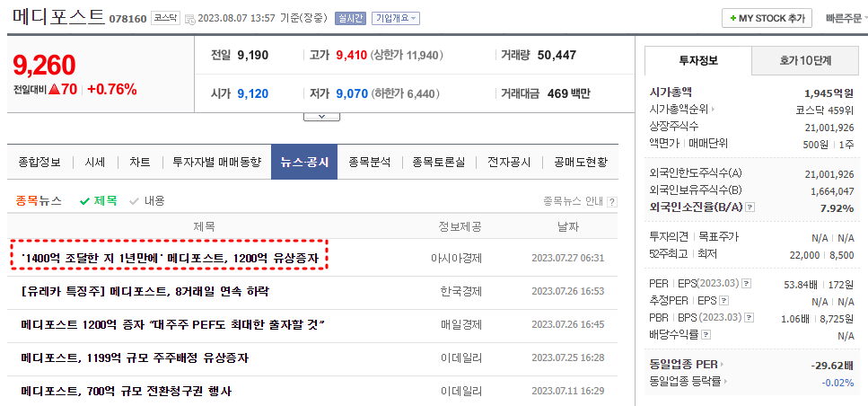
Task: Click the 실시간 real-time badge
Action: tap(350, 18)
